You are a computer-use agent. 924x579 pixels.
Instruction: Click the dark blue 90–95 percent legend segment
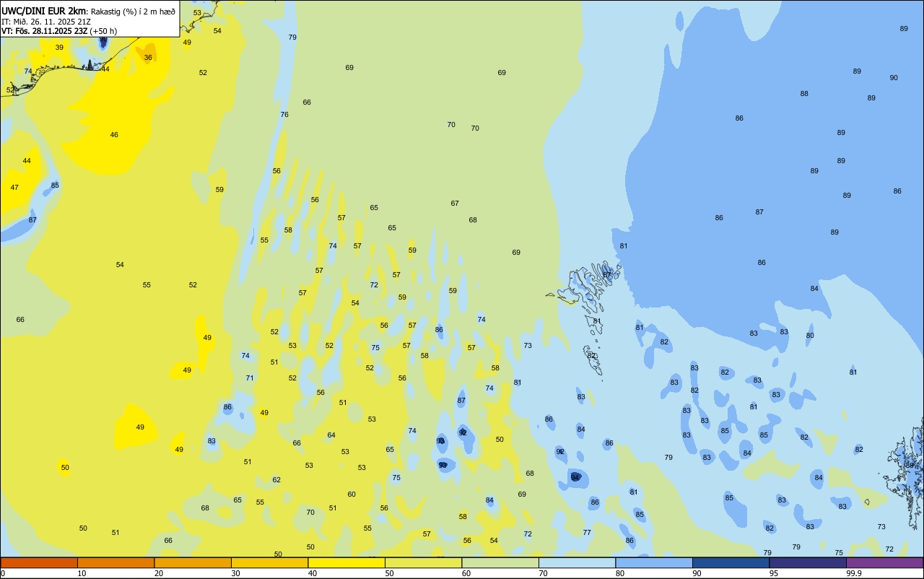[x=731, y=562]
